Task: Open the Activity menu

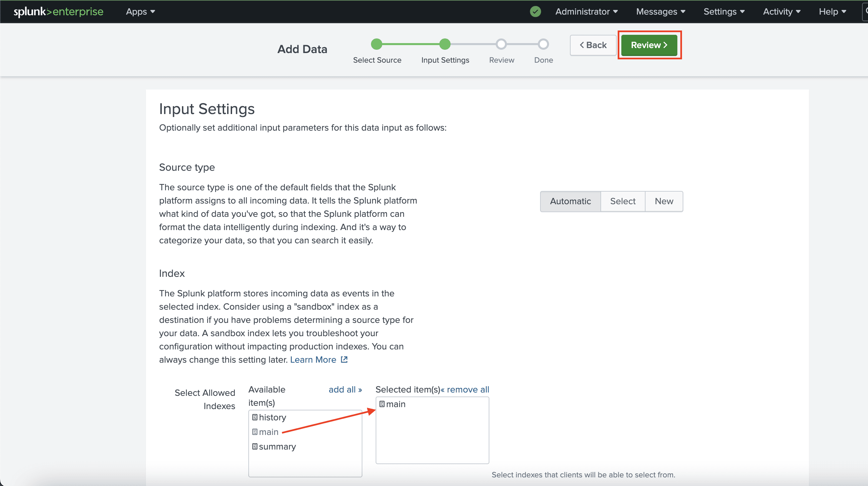Action: [x=781, y=12]
